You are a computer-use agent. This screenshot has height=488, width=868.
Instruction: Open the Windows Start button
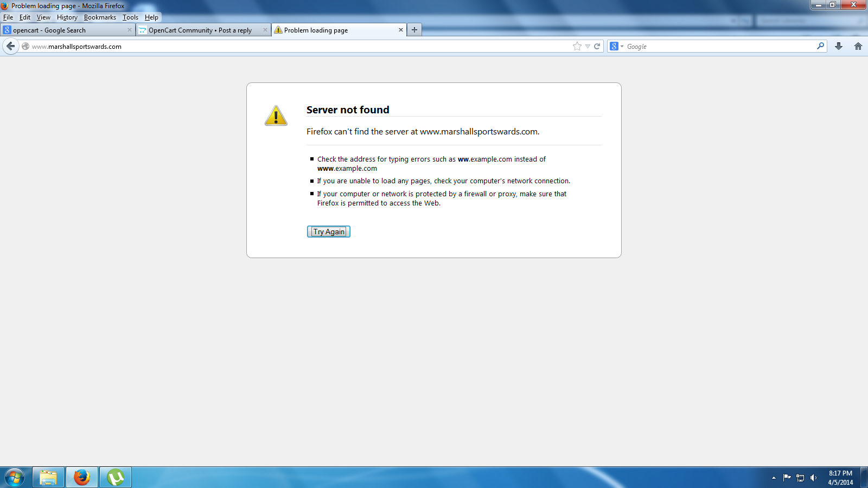tap(15, 478)
